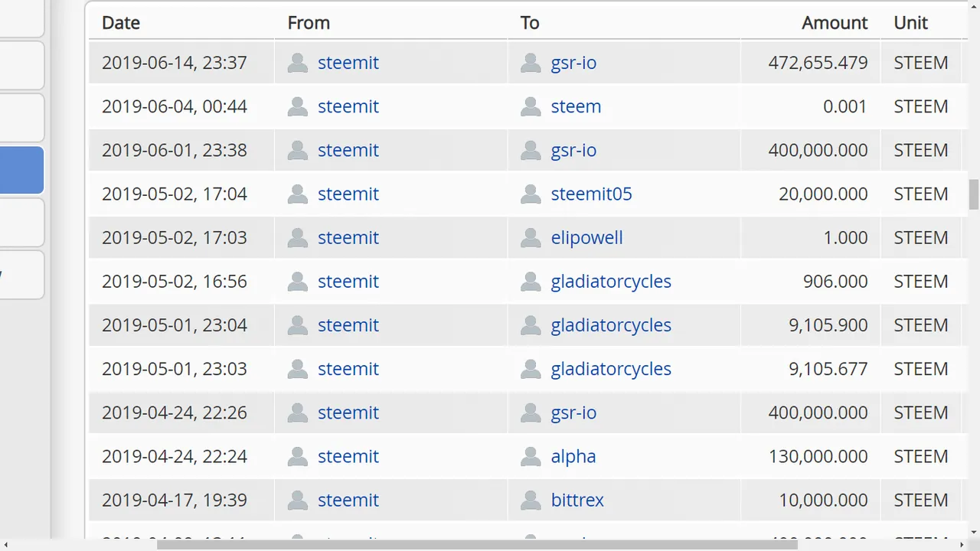Open the alpha account link

point(573,457)
